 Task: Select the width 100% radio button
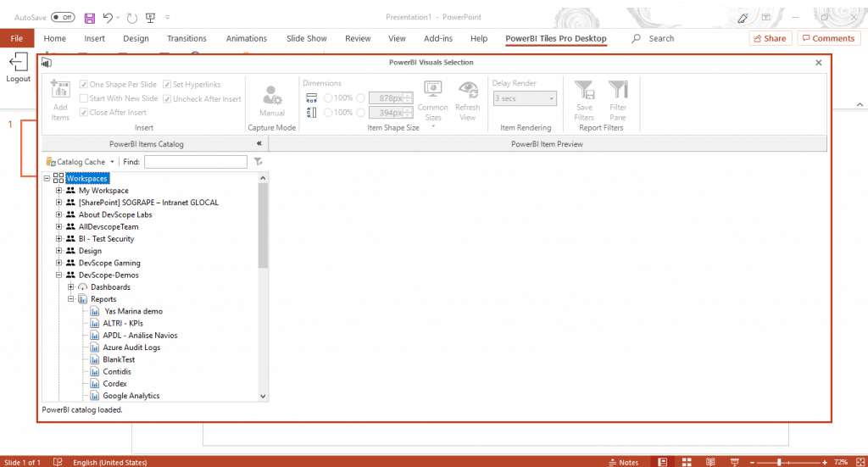pos(328,98)
